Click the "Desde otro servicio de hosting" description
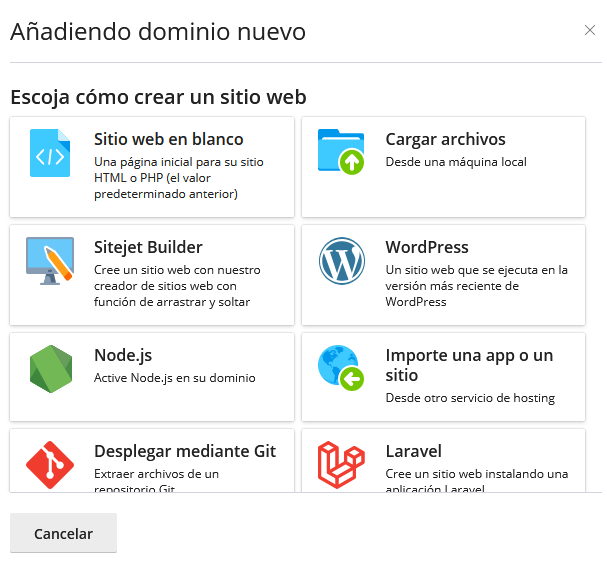This screenshot has width=607, height=563. pos(470,398)
